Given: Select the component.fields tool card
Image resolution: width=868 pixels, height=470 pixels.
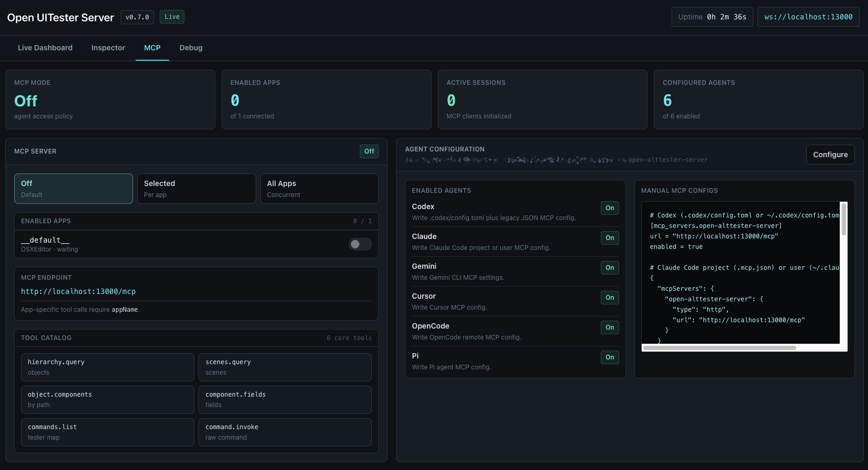Looking at the screenshot, I should click(285, 400).
